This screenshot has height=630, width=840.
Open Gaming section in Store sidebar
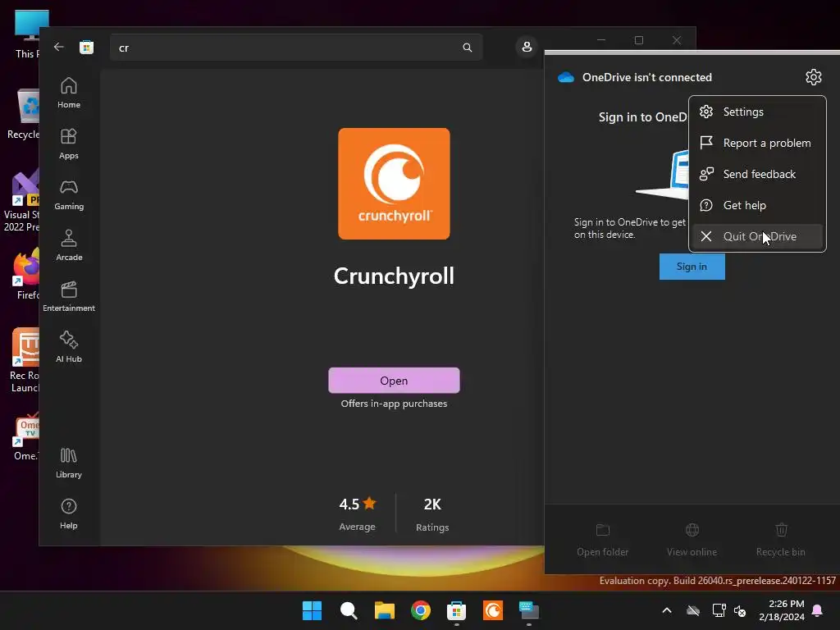pyautogui.click(x=69, y=195)
